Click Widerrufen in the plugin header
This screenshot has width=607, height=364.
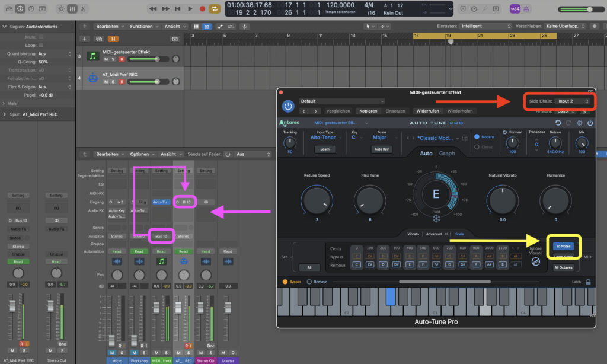[427, 111]
